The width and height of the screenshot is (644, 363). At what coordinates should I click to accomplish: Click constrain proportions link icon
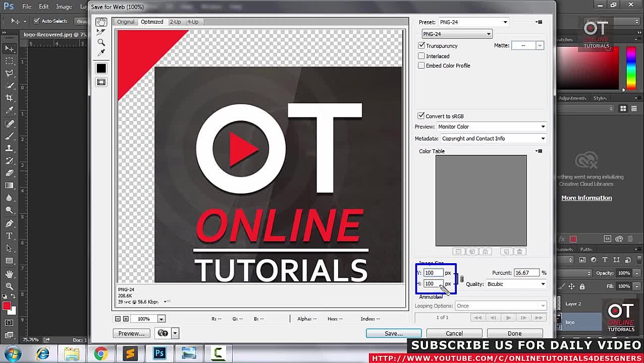click(461, 279)
